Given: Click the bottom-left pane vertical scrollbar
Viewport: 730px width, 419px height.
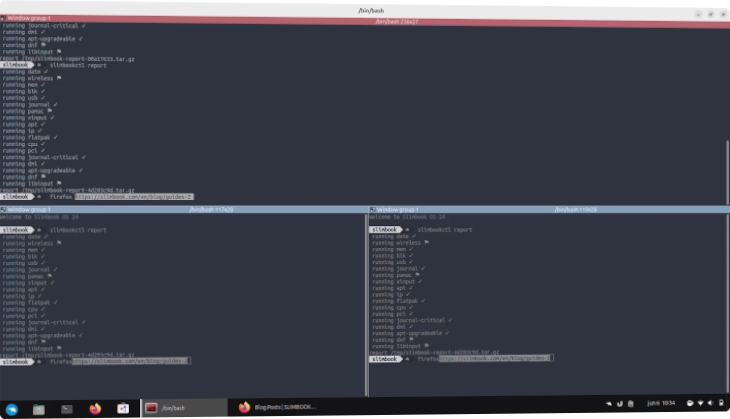Looking at the screenshot, I should tap(367, 305).
